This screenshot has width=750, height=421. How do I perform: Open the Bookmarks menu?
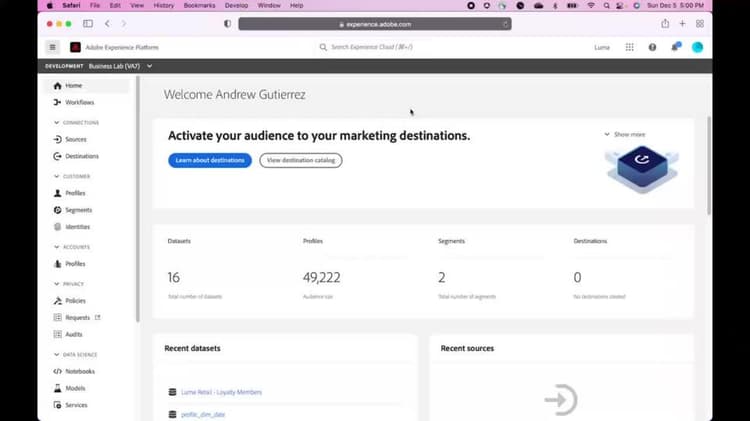point(199,5)
